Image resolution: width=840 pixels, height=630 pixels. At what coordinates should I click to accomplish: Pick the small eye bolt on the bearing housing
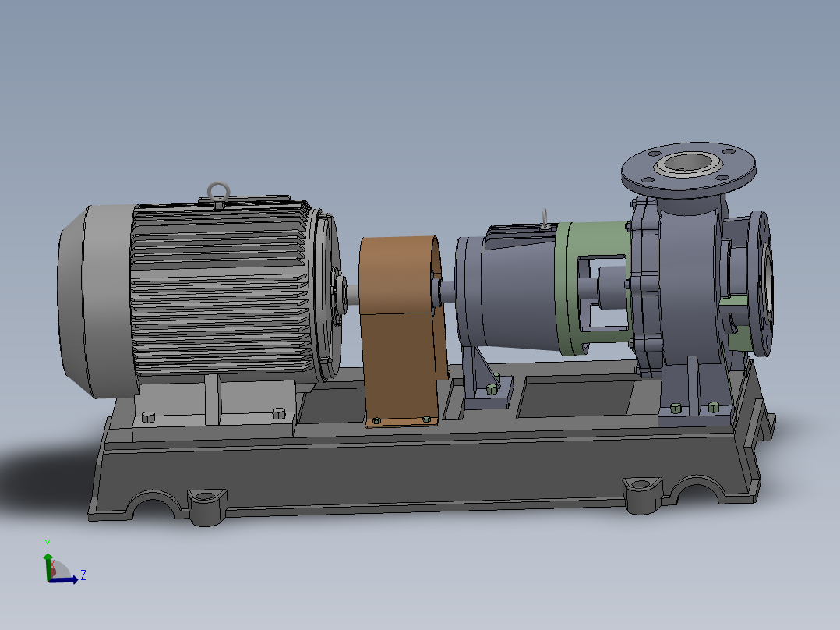[544, 219]
